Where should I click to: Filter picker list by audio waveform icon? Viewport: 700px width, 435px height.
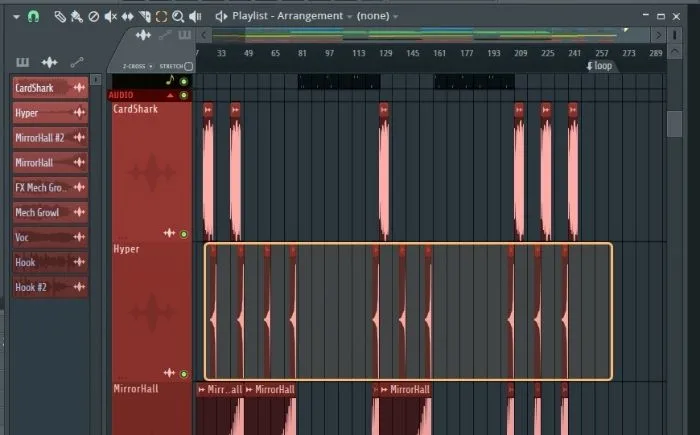[x=50, y=62]
